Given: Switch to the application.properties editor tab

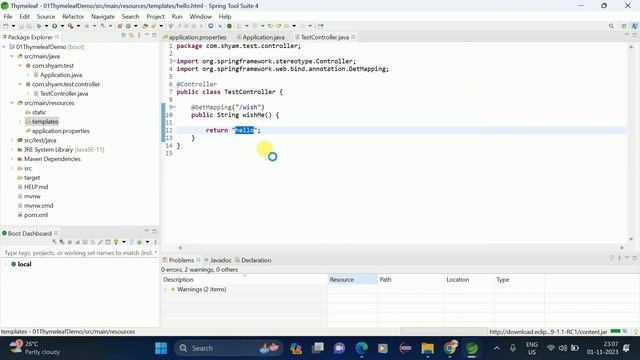Looking at the screenshot, I should (x=195, y=37).
